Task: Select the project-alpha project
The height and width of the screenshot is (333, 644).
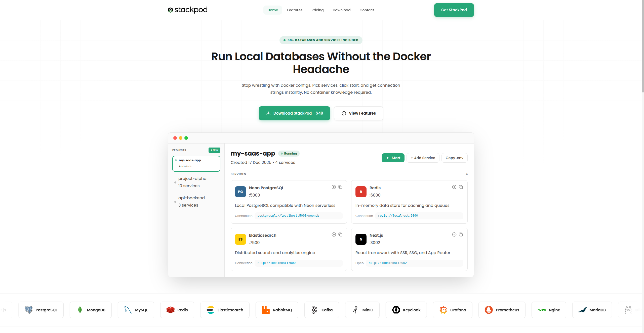Action: pyautogui.click(x=192, y=182)
